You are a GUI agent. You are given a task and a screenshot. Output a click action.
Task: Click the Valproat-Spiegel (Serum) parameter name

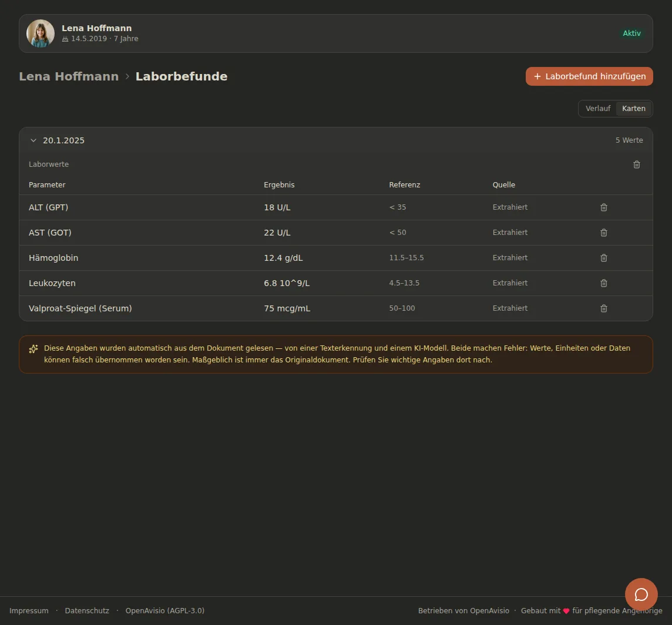tap(80, 308)
